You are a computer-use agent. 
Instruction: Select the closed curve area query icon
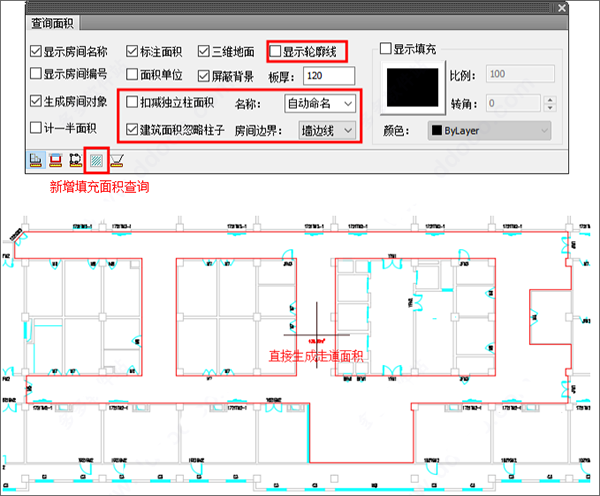pyautogui.click(x=75, y=160)
